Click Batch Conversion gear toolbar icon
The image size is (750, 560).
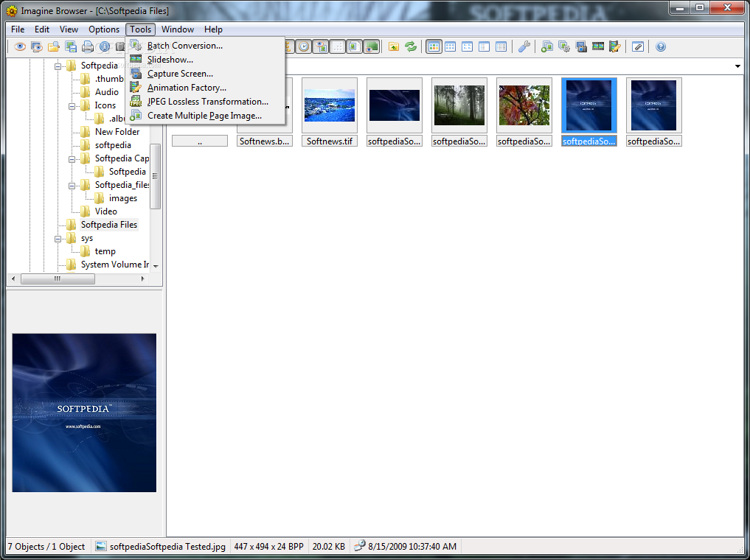pyautogui.click(x=564, y=47)
